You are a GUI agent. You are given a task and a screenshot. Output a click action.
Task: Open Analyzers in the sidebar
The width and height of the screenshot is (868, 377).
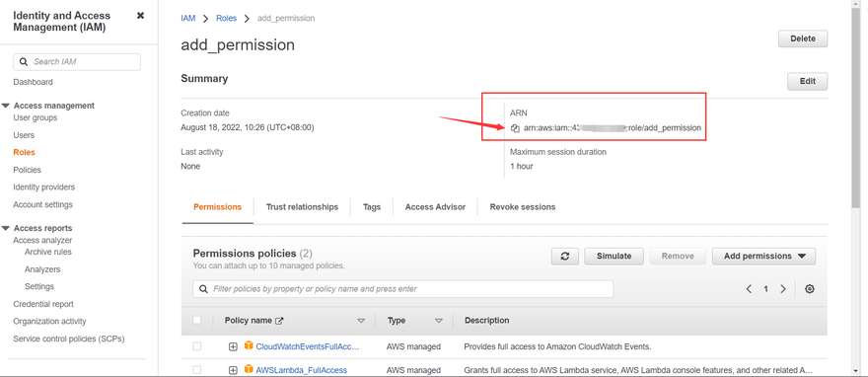coord(42,269)
